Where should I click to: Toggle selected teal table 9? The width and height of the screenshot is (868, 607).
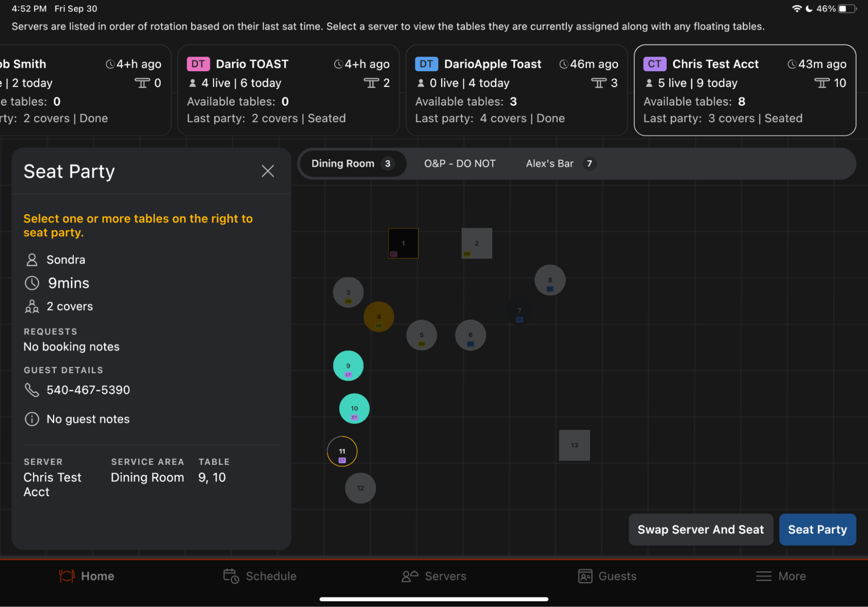click(x=348, y=365)
